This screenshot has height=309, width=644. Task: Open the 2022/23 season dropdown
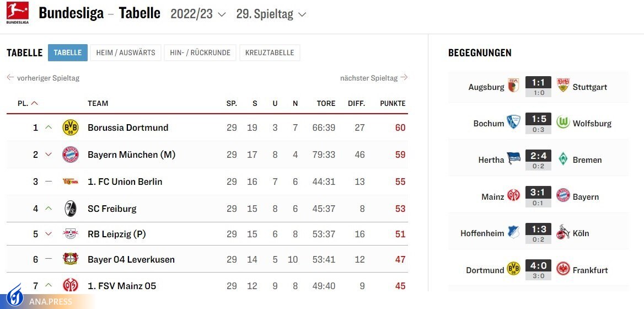point(198,14)
